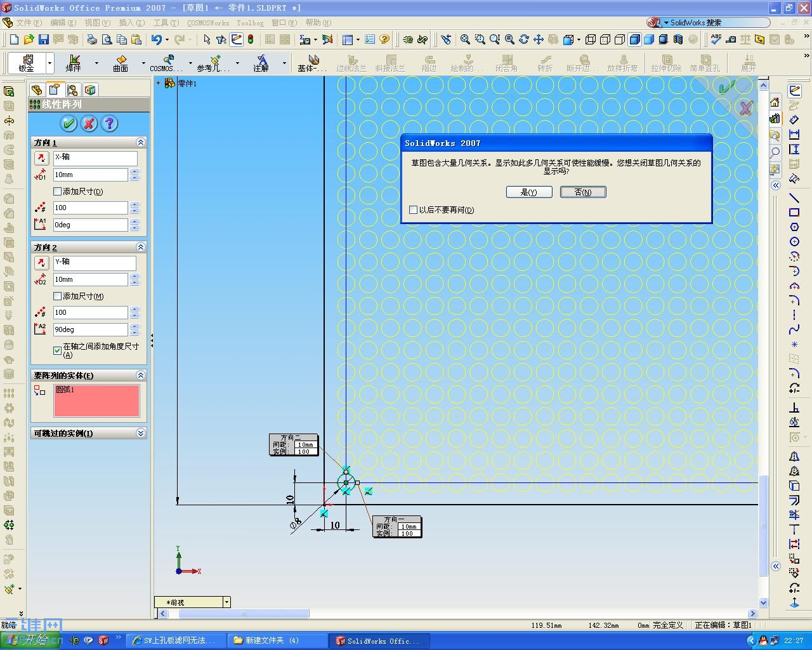Screen dimensions: 812x650
Task: Open the 文件(F) menu
Action: [29, 23]
